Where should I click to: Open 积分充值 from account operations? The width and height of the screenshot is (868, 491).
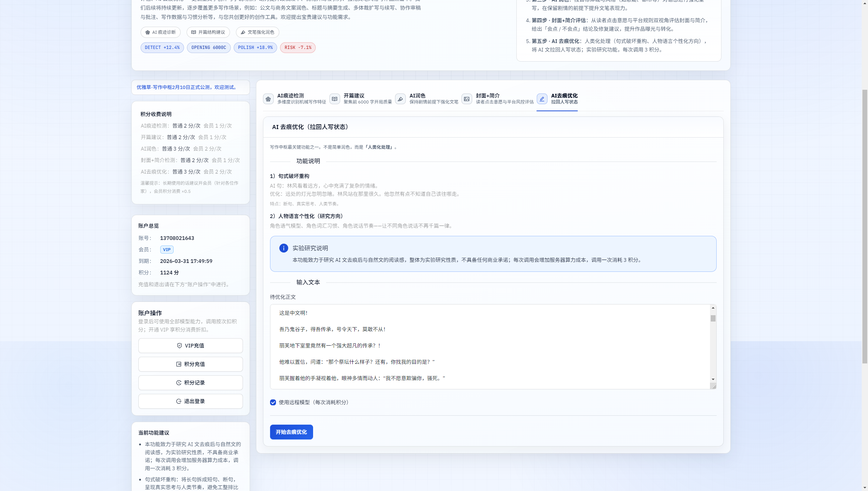point(191,364)
